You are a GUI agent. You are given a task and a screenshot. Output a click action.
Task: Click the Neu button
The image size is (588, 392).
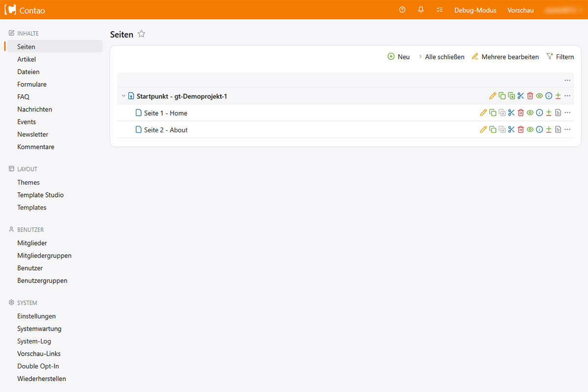tap(398, 57)
